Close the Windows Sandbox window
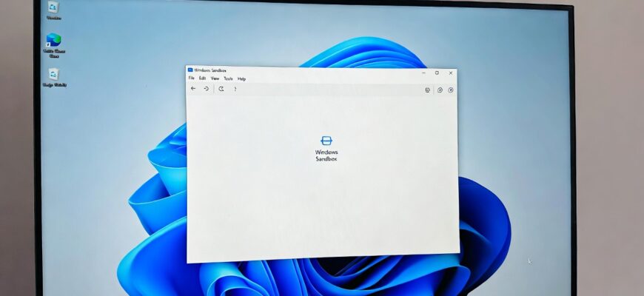The image size is (644, 296). click(451, 73)
